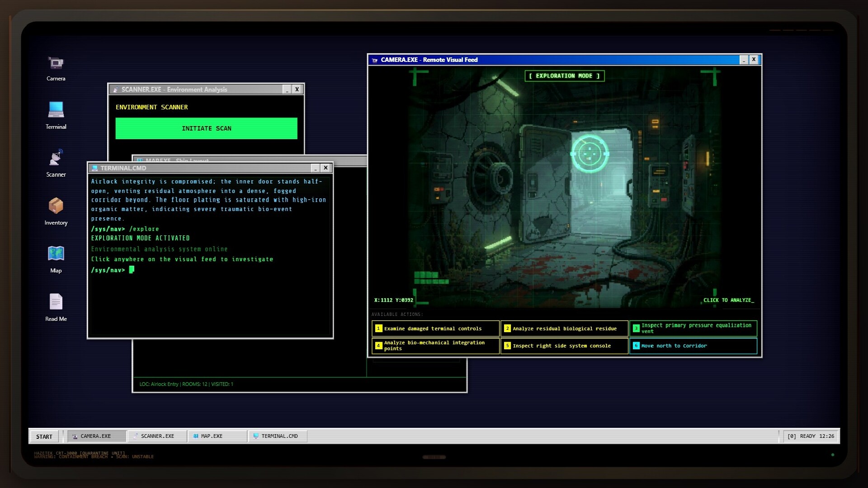Viewport: 868px width, 488px height.
Task: Click the scanner icon in the SCANNER.EXE titlebar
Action: [116, 89]
